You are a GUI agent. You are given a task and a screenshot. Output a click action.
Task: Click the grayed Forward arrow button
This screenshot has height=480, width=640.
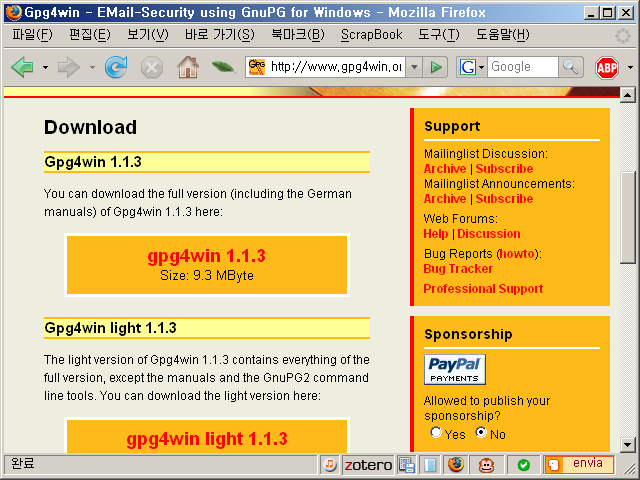coord(69,67)
